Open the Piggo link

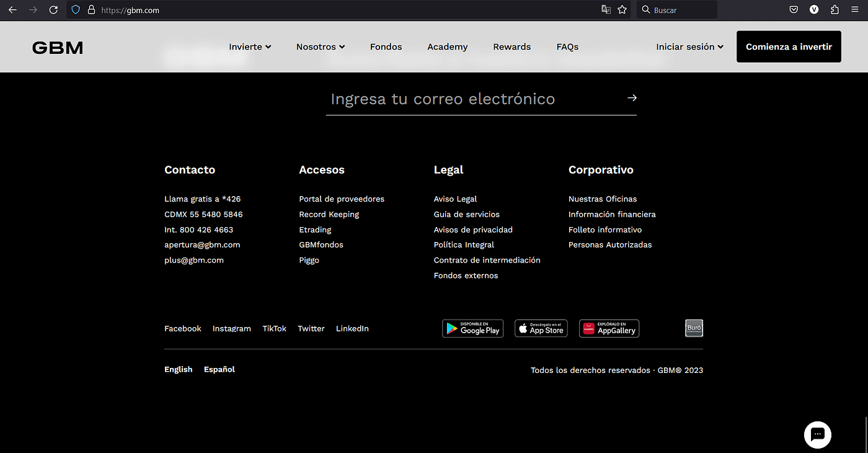click(309, 260)
